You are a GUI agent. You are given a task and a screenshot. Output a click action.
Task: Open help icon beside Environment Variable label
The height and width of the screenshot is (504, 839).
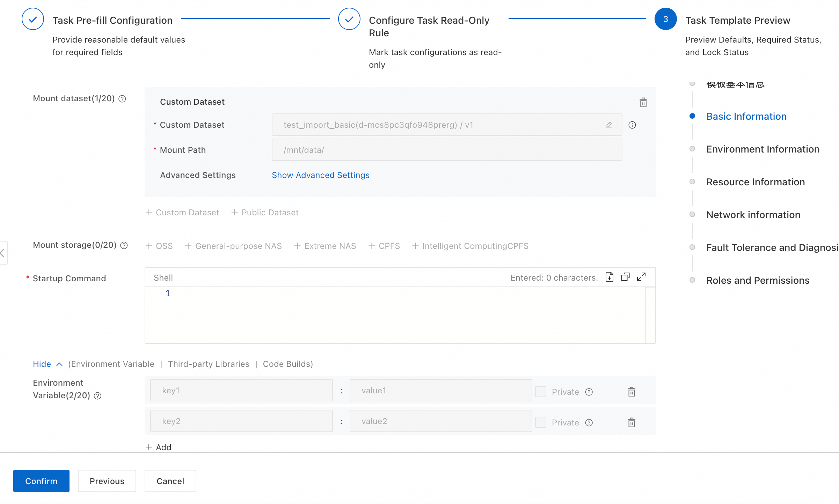click(98, 396)
